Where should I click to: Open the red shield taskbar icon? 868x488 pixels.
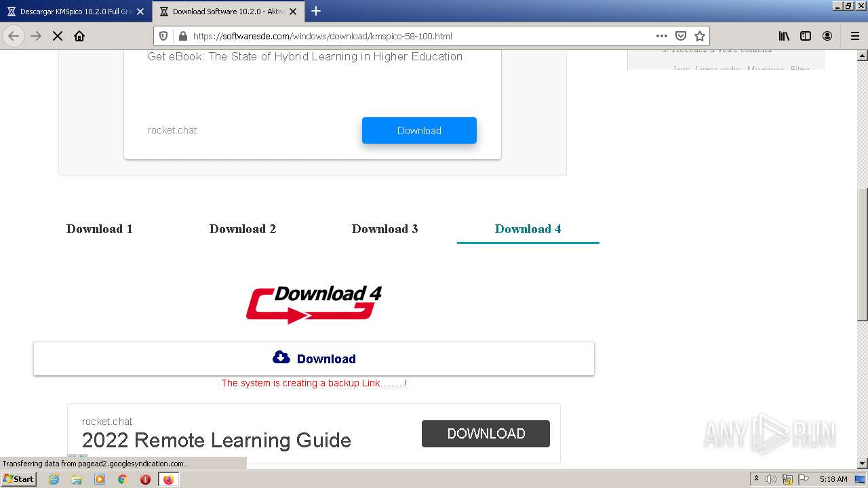pyautogui.click(x=145, y=479)
